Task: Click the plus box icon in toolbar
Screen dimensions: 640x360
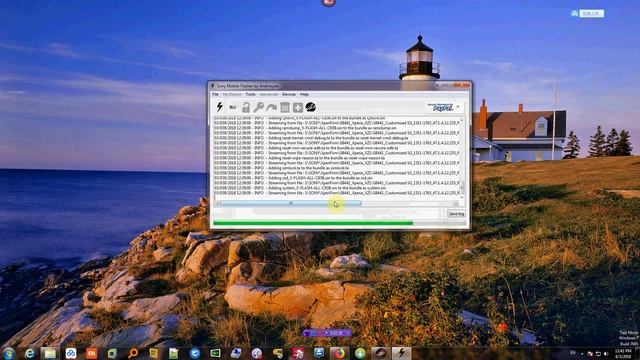Action: [298, 107]
